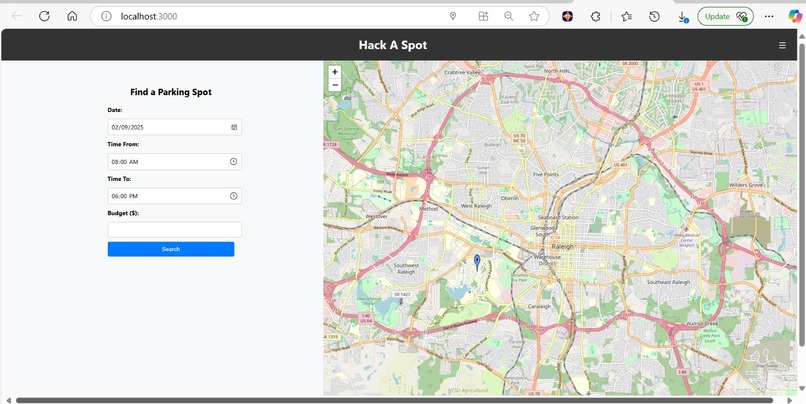Screen dimensions: 806x404
Task: Click the Hack A Spot title
Action: coord(393,45)
